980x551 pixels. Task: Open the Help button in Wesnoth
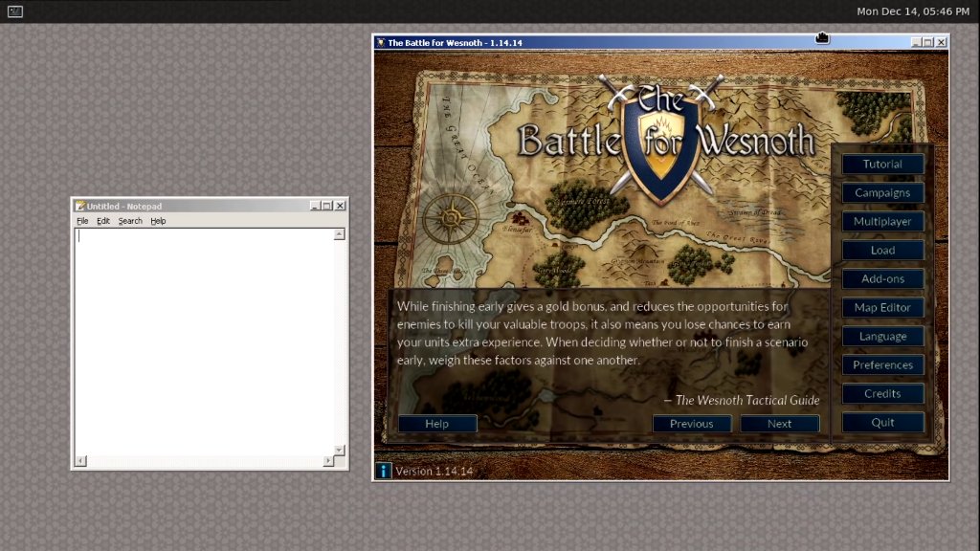437,424
